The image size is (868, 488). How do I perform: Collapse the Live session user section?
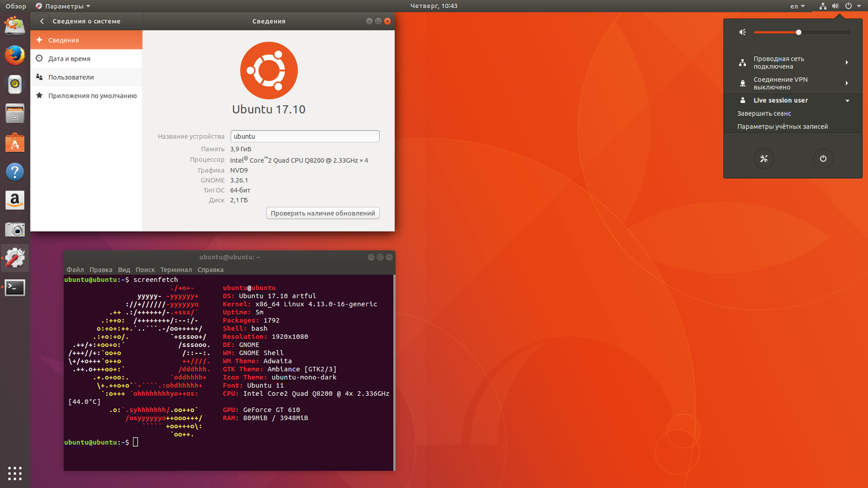pyautogui.click(x=846, y=100)
